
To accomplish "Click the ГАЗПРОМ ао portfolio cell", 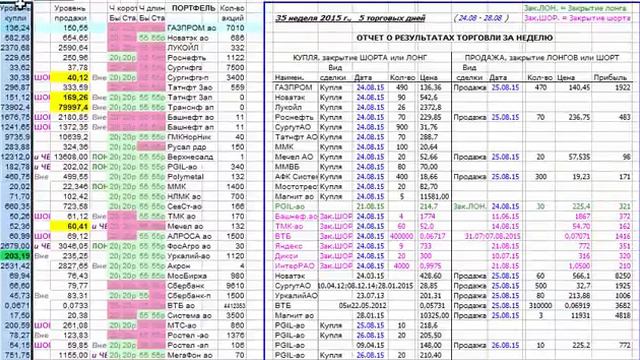I will (x=192, y=28).
